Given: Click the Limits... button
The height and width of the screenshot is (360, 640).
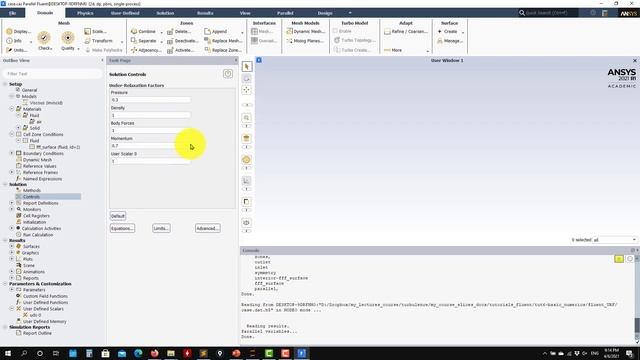Looking at the screenshot, I should (161, 228).
